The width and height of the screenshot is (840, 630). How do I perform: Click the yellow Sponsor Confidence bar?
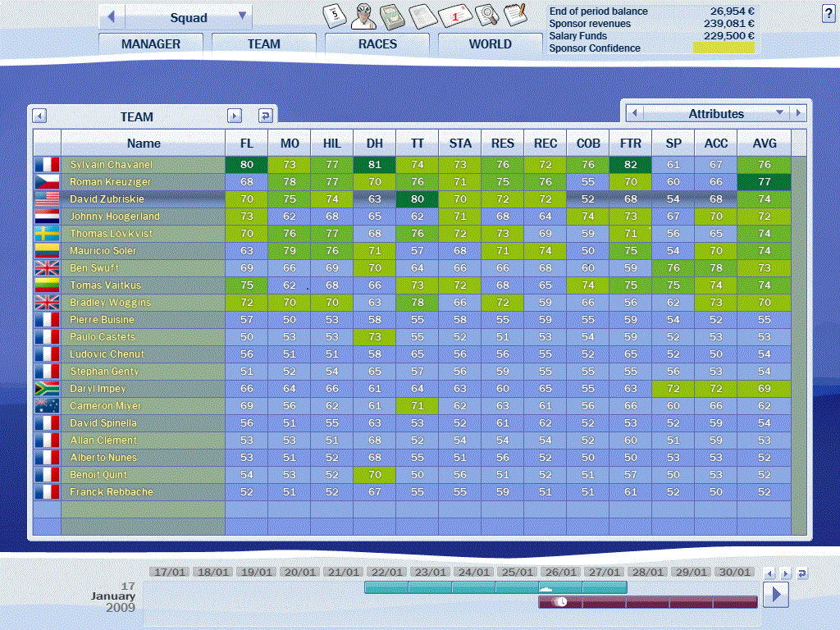(723, 48)
